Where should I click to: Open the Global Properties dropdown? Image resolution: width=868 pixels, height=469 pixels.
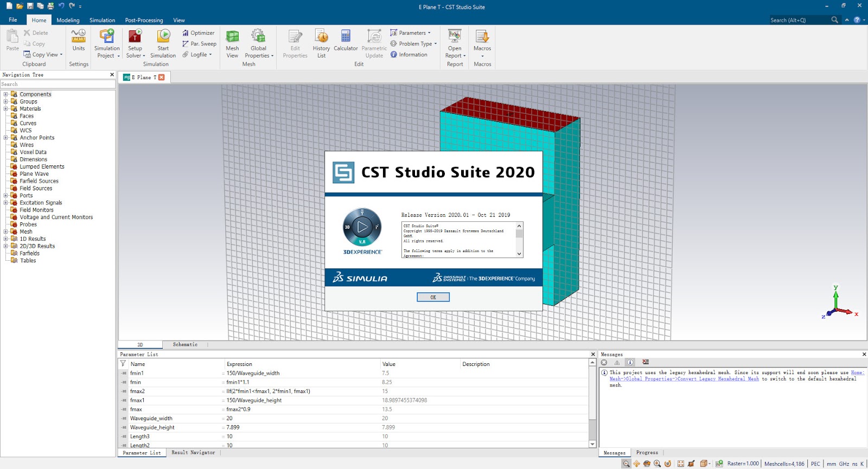click(x=259, y=52)
